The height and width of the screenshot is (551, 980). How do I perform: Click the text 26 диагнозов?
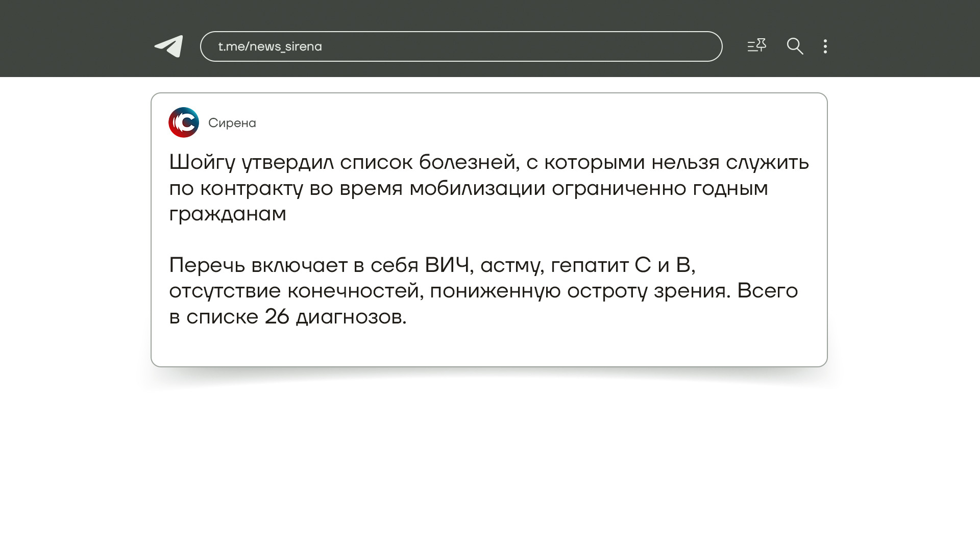tap(335, 317)
